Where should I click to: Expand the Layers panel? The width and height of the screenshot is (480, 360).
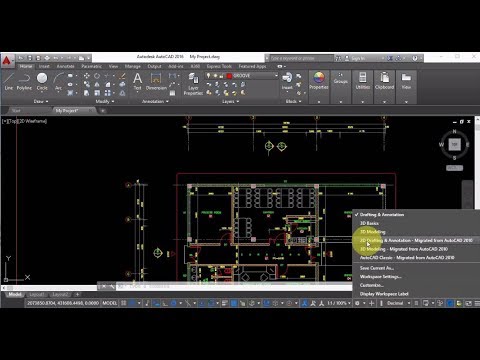point(230,101)
